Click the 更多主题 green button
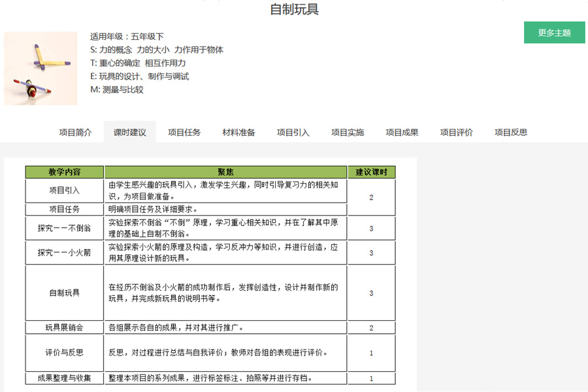Viewport: 588px width, 392px height. 554,33
